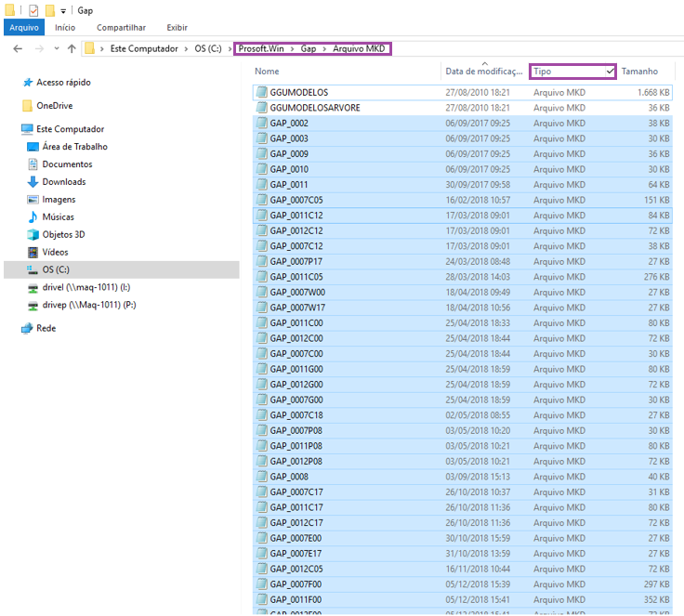Screen dimensions: 684x616
Task: Click the Rede network icon
Action: (26, 328)
